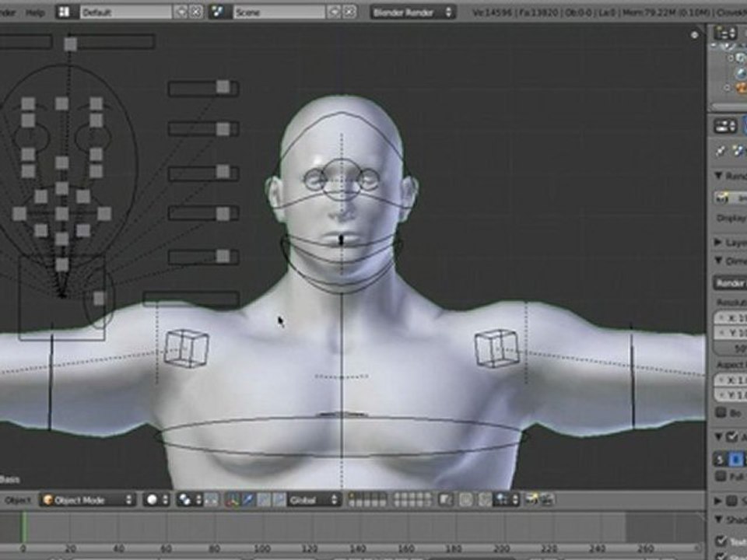Click the Resolution X field
The height and width of the screenshot is (560, 747).
pyautogui.click(x=731, y=318)
